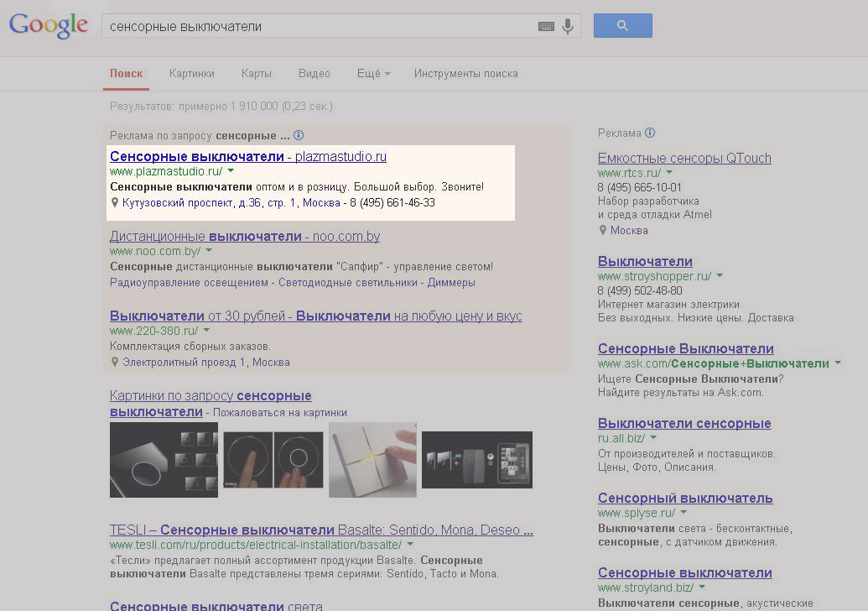
Task: Click map pin icon before Москва in QTouch ad
Action: [603, 231]
